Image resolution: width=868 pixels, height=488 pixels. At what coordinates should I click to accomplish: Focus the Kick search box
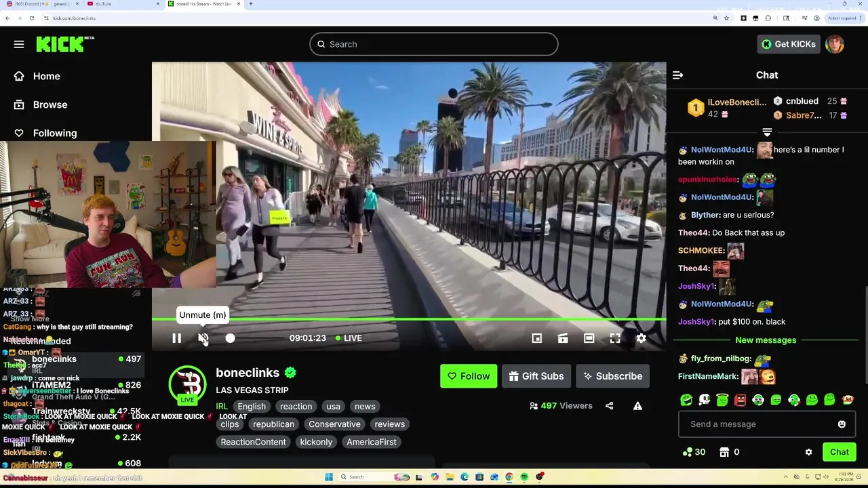(434, 44)
